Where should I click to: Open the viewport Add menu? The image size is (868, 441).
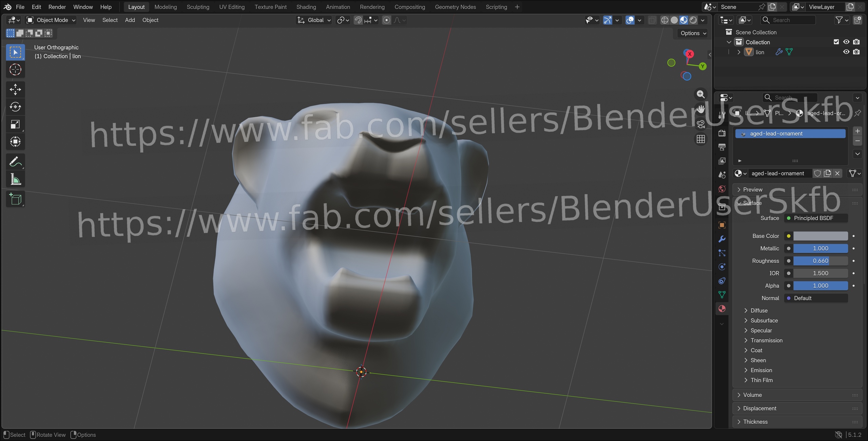pos(130,20)
